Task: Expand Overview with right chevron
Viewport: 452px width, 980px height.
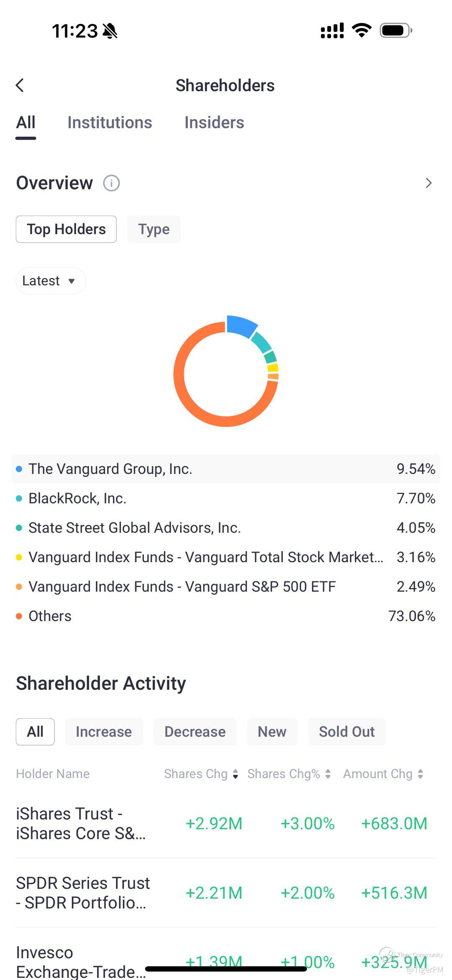Action: 428,183
